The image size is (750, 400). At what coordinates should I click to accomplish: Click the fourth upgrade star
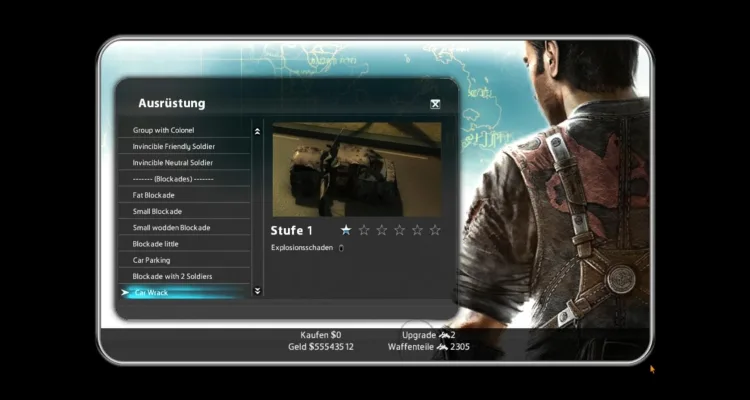pos(399,230)
